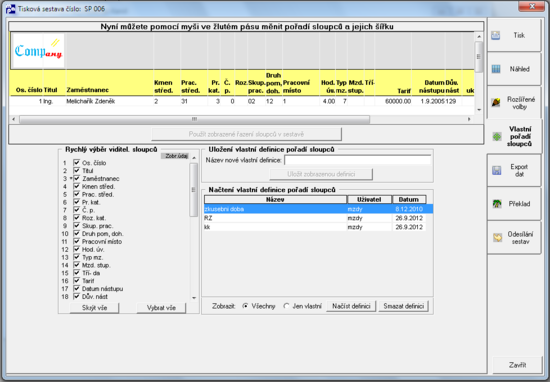This screenshot has width=550, height=382.
Task: Click scroll-down arrow of column checklist
Action: pyautogui.click(x=194, y=298)
